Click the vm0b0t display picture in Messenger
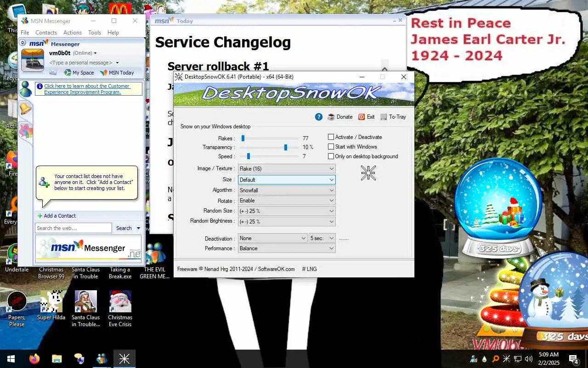588x368 pixels. 33,60
